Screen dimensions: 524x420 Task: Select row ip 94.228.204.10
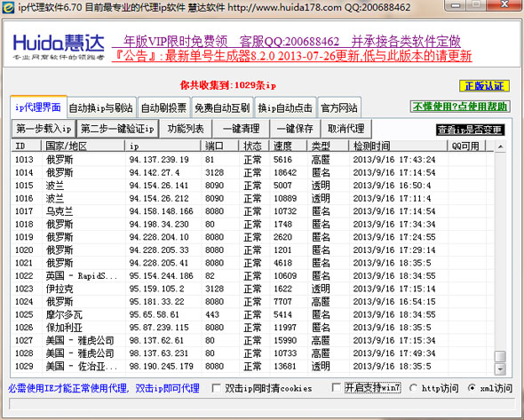(252, 237)
